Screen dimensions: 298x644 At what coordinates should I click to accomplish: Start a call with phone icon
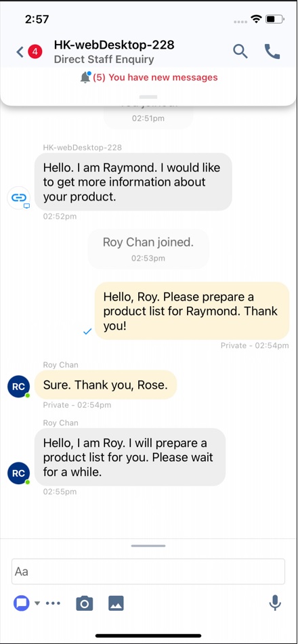(x=272, y=51)
